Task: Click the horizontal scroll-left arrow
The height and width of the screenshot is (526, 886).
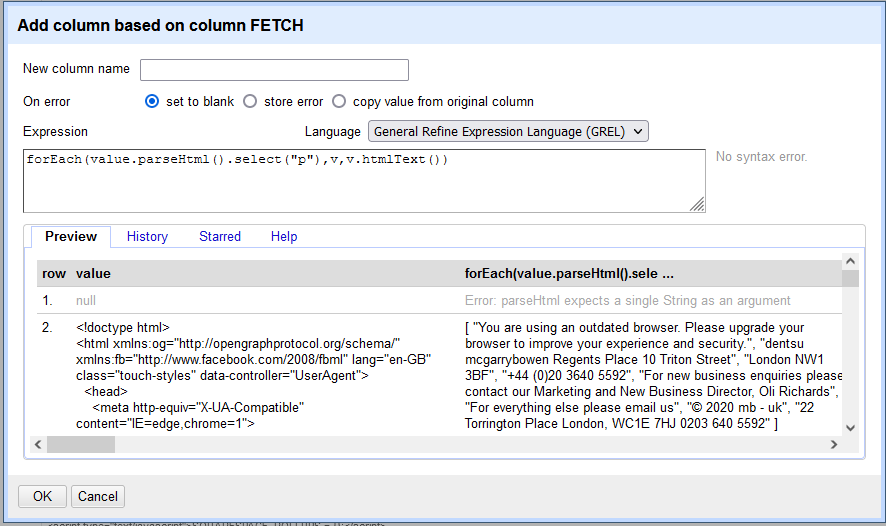Action: pyautogui.click(x=38, y=445)
